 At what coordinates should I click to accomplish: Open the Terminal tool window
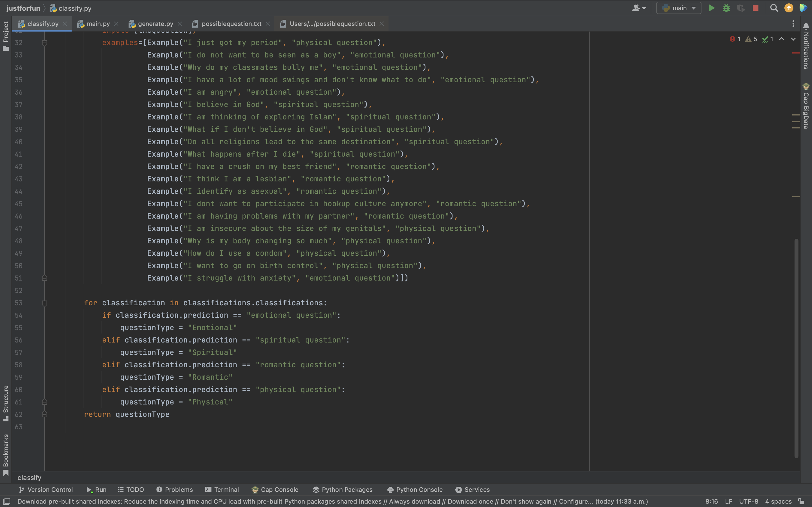coord(222,490)
